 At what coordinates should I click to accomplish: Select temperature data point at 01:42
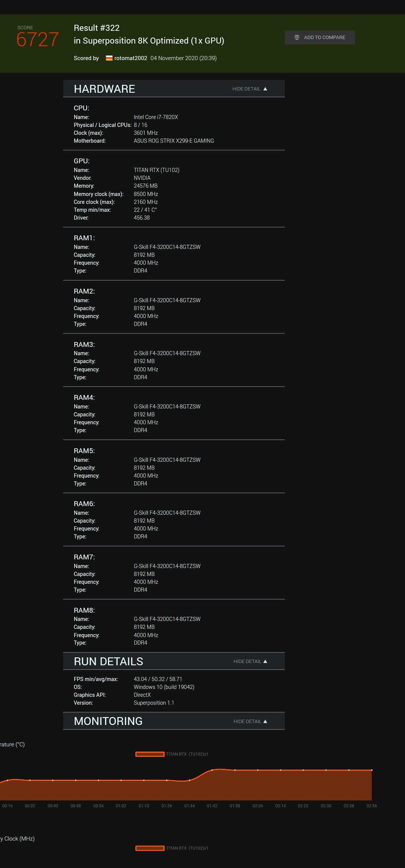(x=212, y=770)
